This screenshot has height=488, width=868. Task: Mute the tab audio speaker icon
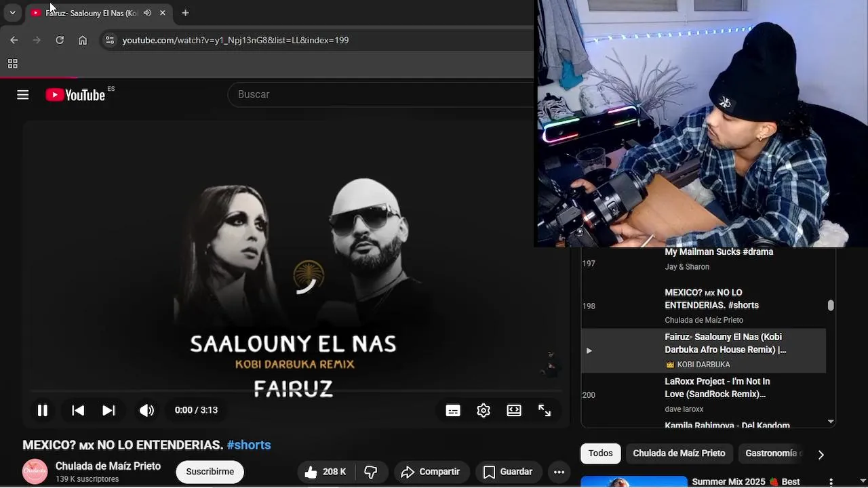[x=147, y=13]
